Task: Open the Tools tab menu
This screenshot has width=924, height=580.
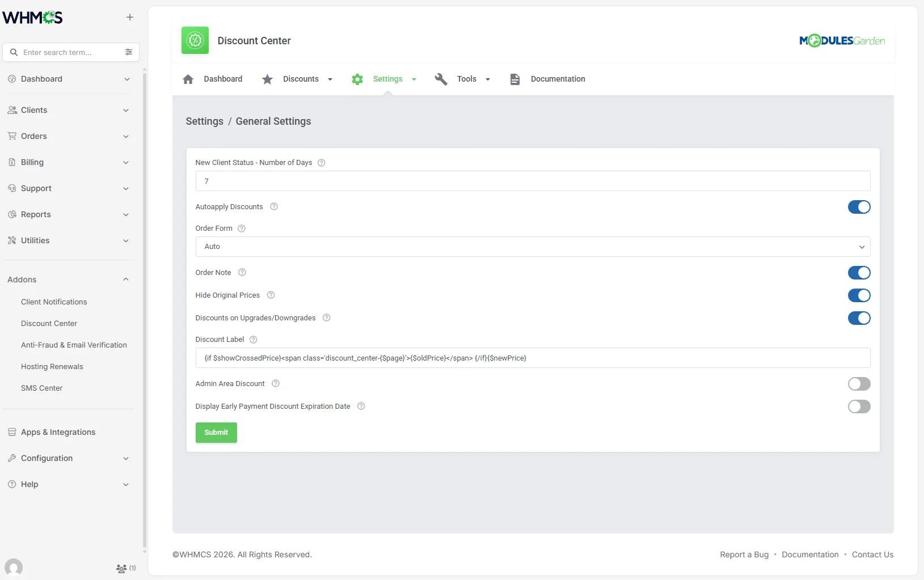Action: [463, 79]
